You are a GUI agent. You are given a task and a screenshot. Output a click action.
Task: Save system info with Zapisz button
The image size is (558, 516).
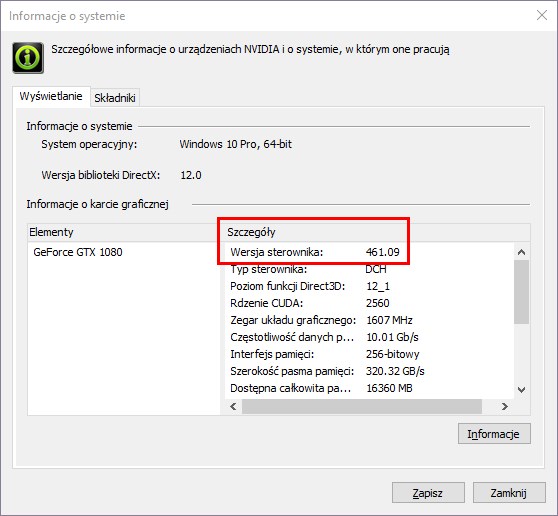click(428, 493)
